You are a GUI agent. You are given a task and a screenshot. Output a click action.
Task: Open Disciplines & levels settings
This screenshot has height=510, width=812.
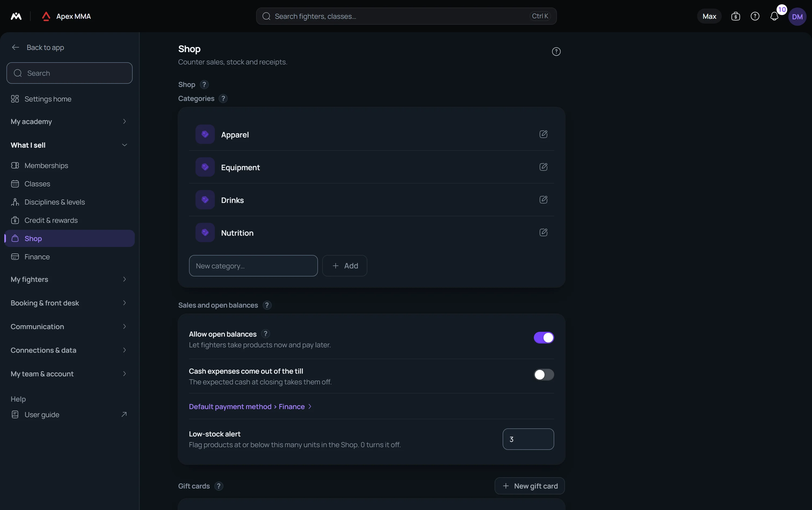tap(70, 202)
